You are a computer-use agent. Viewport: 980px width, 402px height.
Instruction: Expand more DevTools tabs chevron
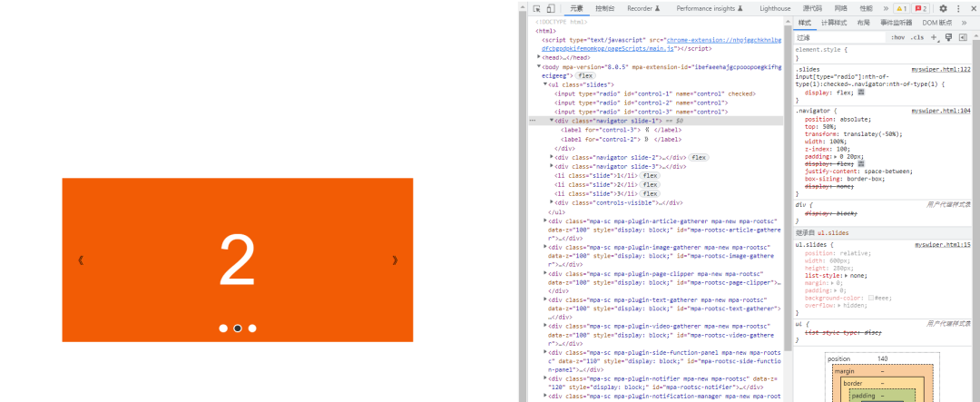pyautogui.click(x=886, y=9)
